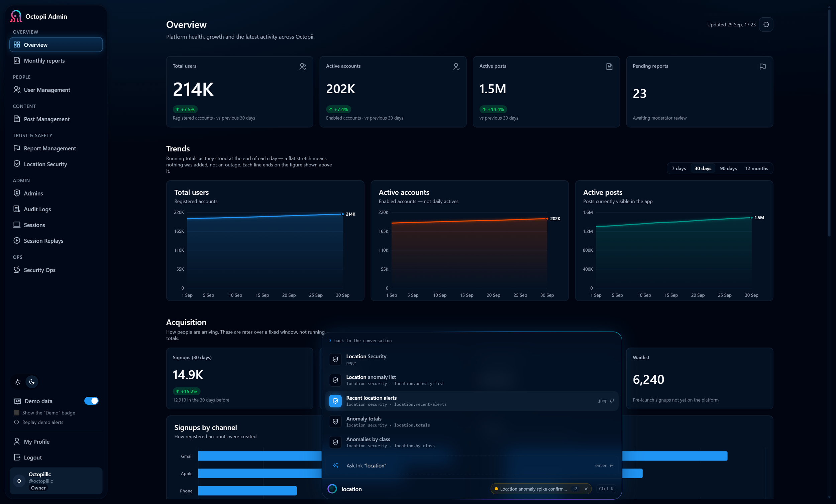The width and height of the screenshot is (836, 504).
Task: Click the Octopiillc owner profile card
Action: 56,481
